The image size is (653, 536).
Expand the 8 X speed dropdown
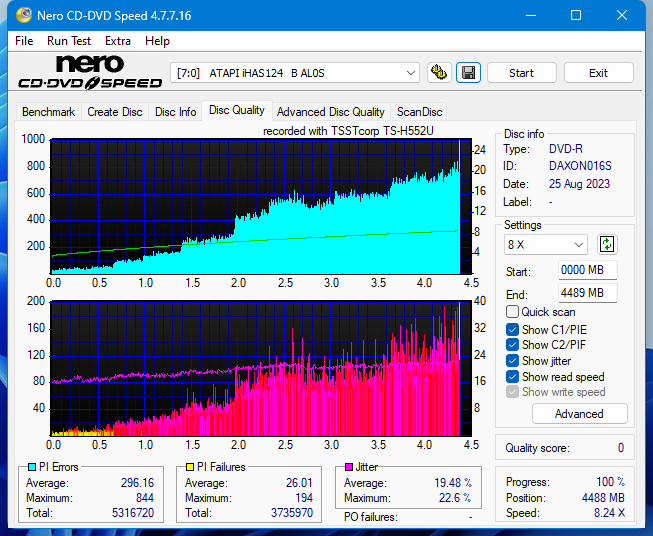pyautogui.click(x=546, y=244)
